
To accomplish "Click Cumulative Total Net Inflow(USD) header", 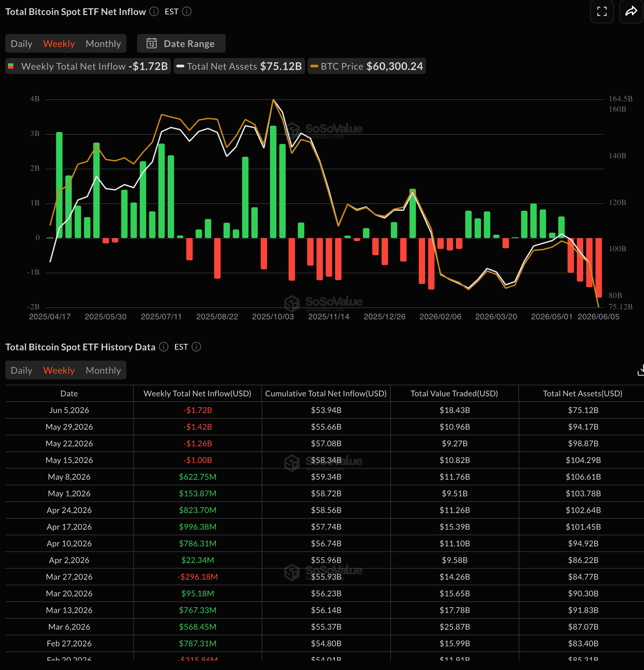I will coord(326,394).
